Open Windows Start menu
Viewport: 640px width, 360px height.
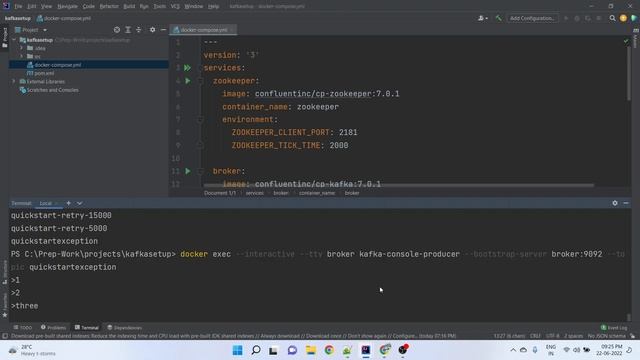[x=237, y=350]
